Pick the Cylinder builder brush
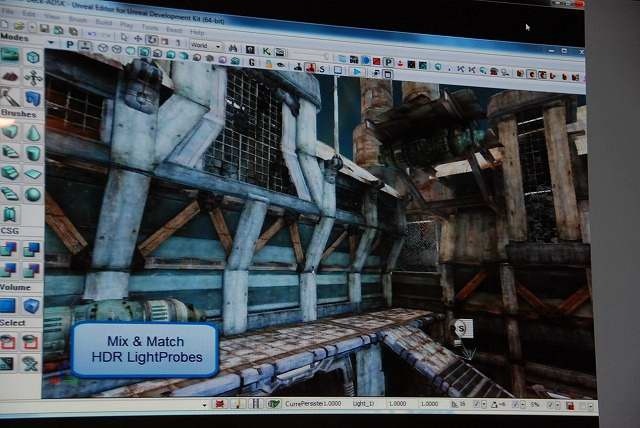 (33, 153)
